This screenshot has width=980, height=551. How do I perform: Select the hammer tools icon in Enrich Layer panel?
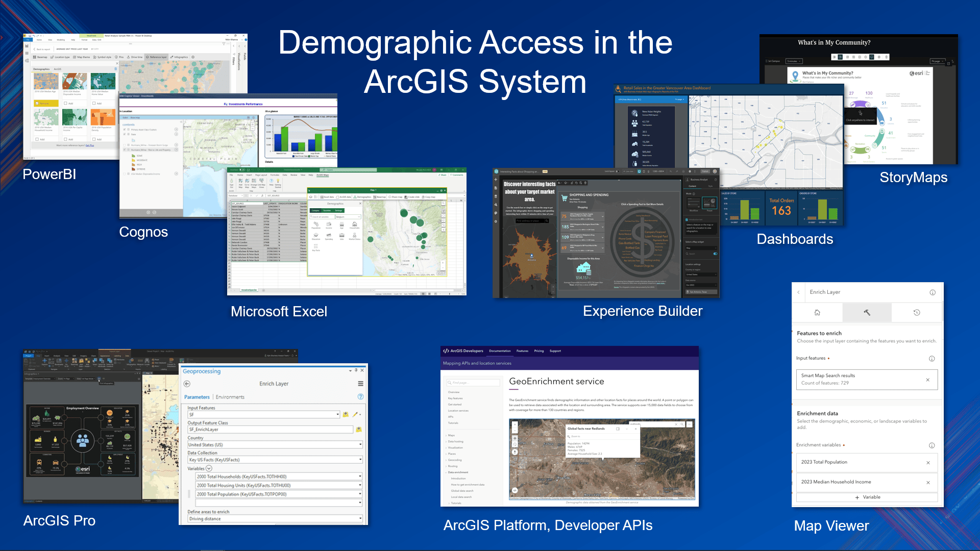(x=867, y=313)
